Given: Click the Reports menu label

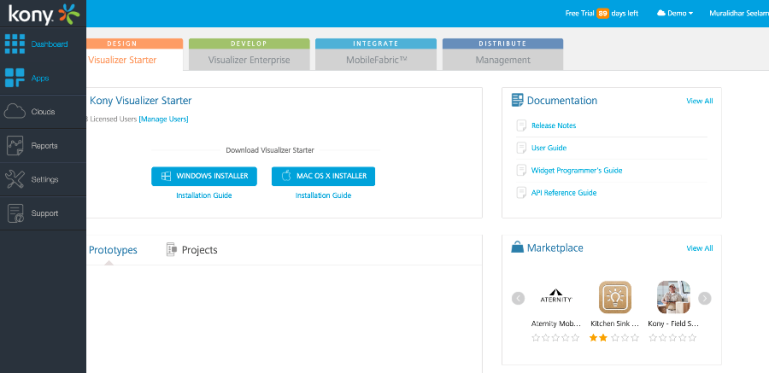Looking at the screenshot, I should click(x=45, y=146).
